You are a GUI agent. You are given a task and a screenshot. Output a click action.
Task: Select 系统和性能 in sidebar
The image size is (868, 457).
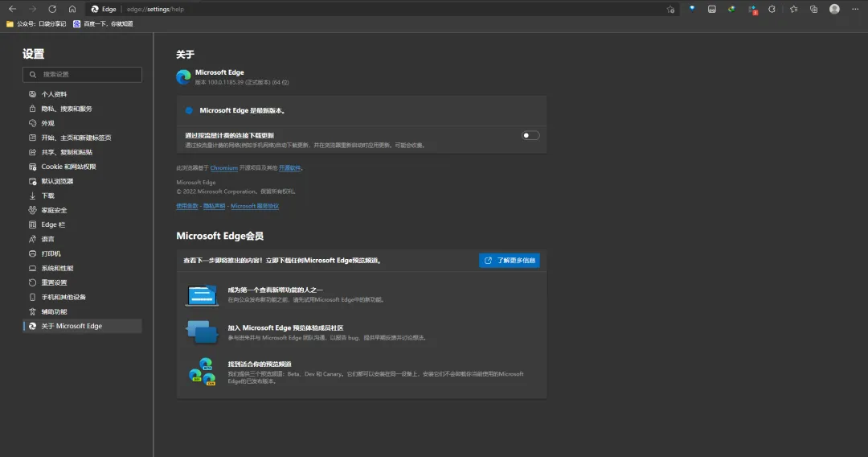82,268
